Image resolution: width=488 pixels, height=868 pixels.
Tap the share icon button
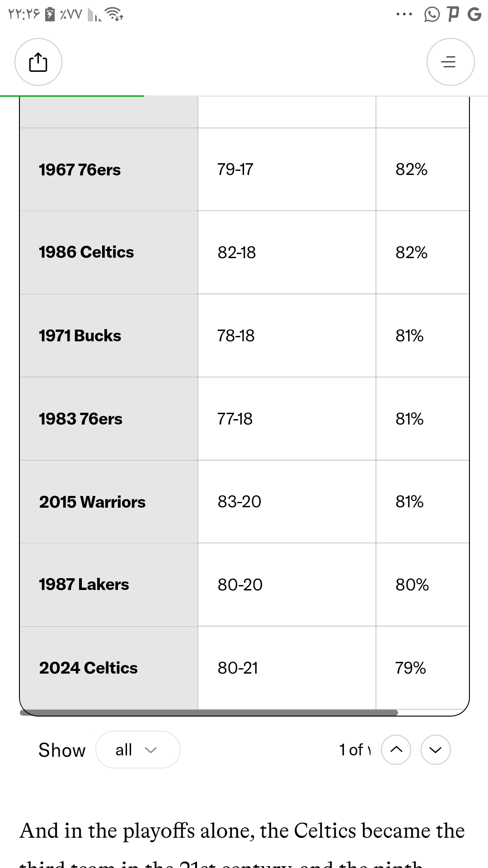[x=38, y=62]
